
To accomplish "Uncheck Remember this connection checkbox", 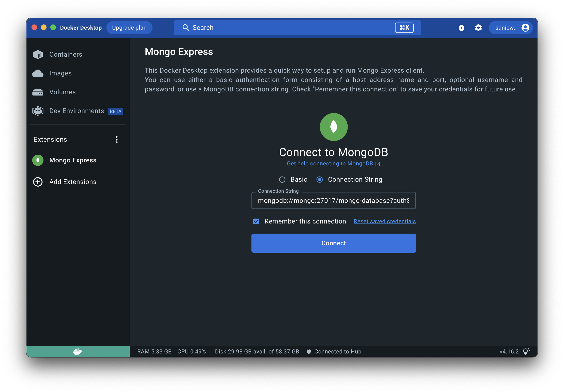I will [x=256, y=221].
